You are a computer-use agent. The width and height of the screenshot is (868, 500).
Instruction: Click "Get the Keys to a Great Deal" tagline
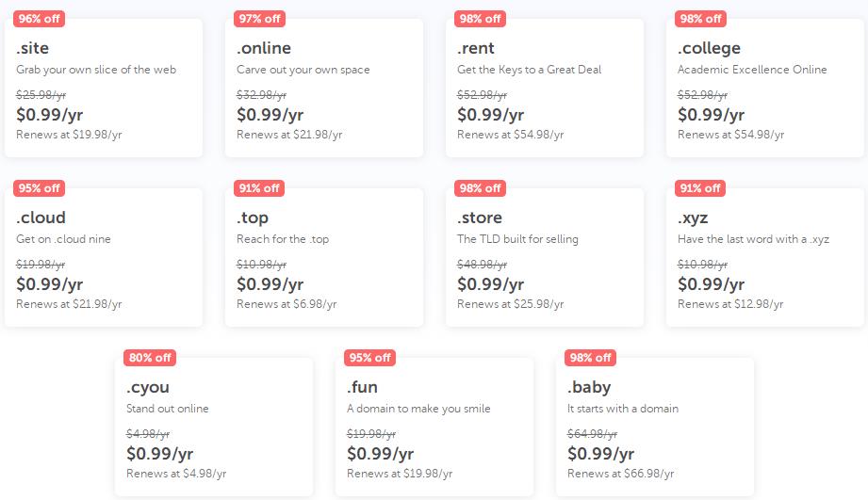point(529,70)
